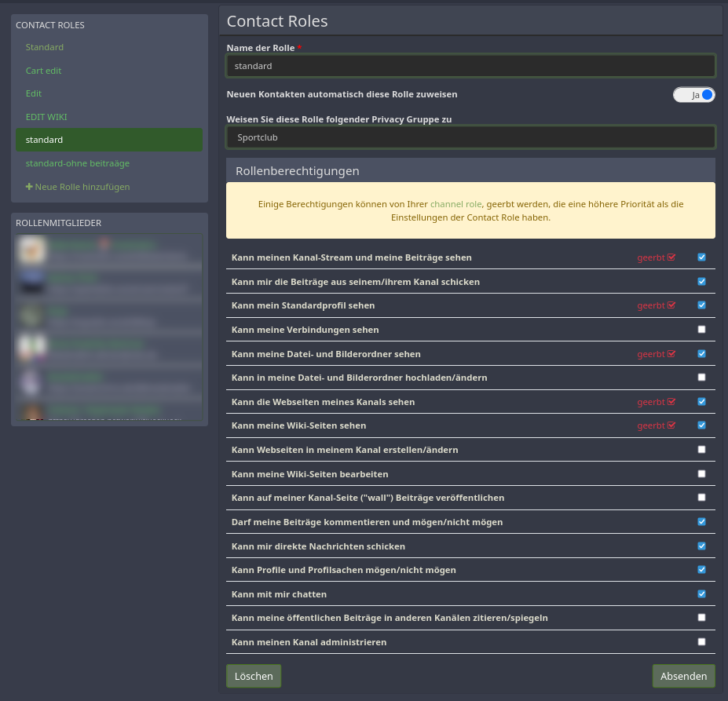Choose 'standard-ohne beitraäge' role
Viewport: 728px width, 701px height.
coord(77,163)
